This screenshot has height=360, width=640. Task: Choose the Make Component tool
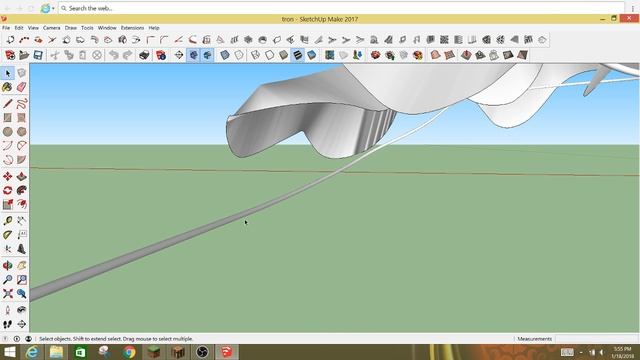pyautogui.click(x=22, y=73)
